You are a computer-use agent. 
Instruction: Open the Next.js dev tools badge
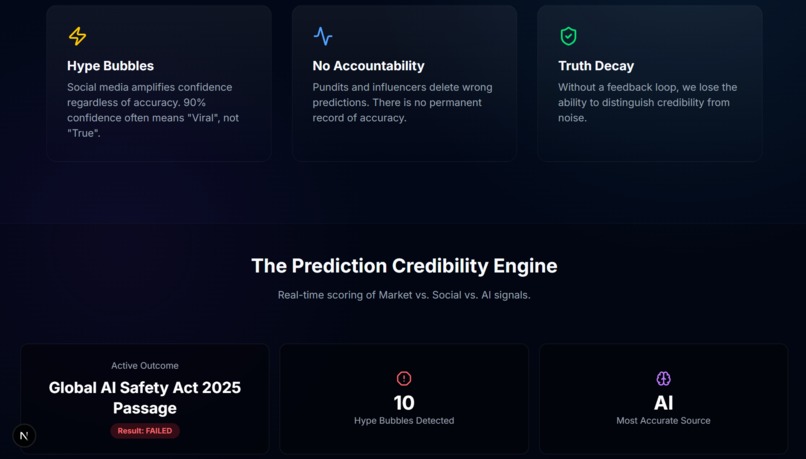pyautogui.click(x=24, y=436)
